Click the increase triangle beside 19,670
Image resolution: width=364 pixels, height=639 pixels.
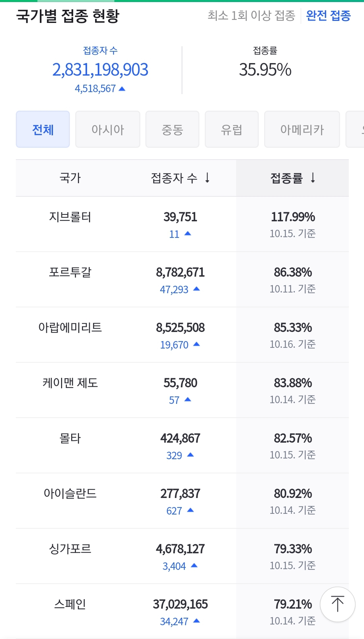pyautogui.click(x=196, y=344)
